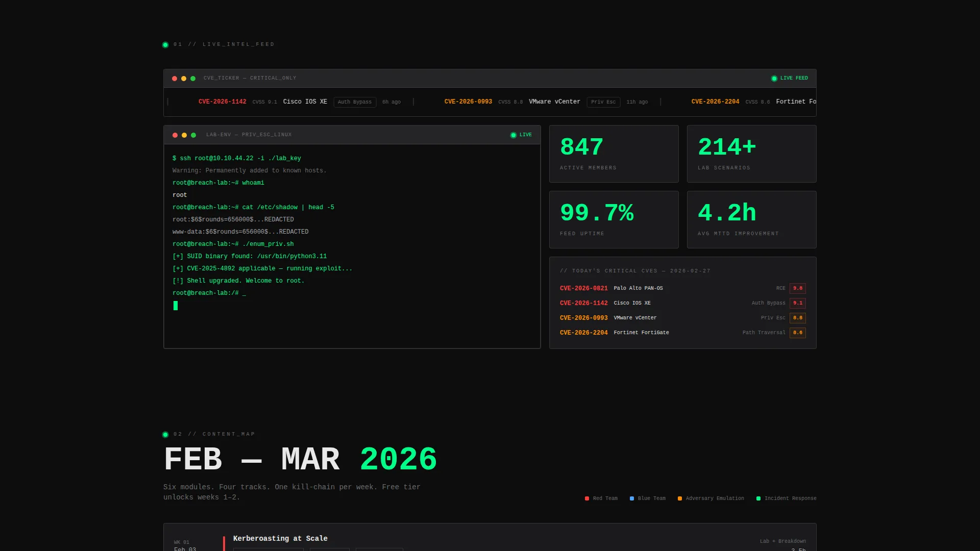Click the 99.7% Feed Uptime stat card
This screenshot has height=551, width=980.
[x=614, y=219]
